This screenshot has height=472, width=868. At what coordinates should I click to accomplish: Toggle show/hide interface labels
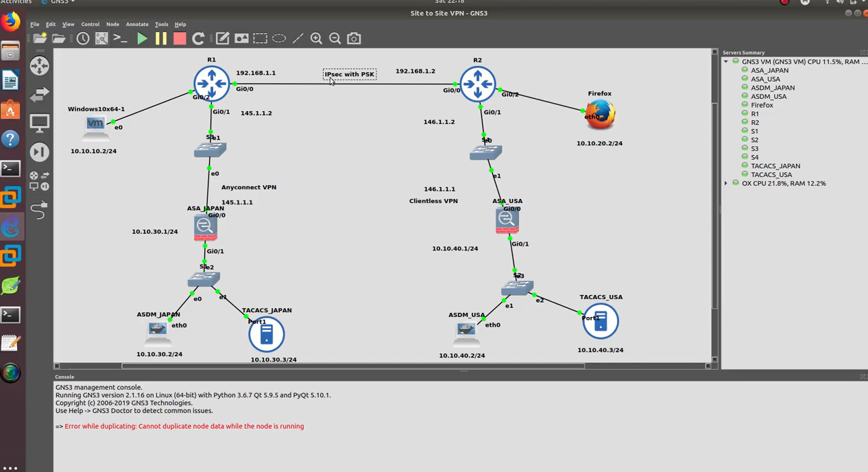coord(101,38)
